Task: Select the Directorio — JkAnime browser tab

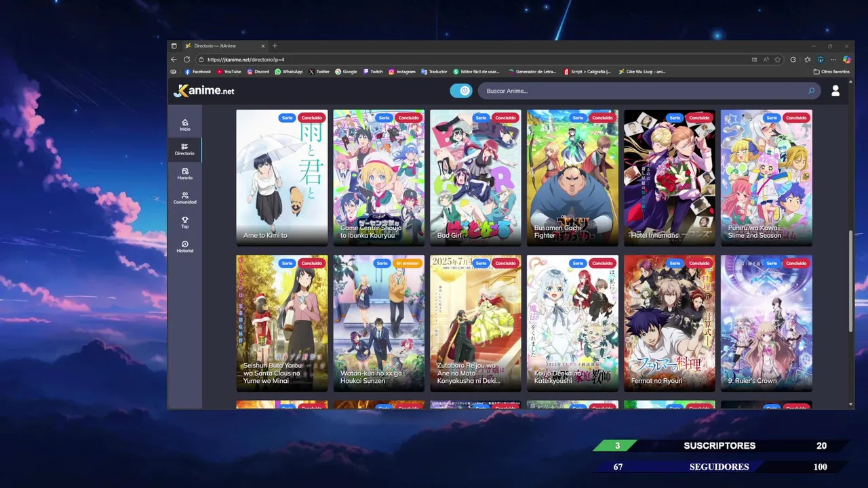Action: coord(224,46)
